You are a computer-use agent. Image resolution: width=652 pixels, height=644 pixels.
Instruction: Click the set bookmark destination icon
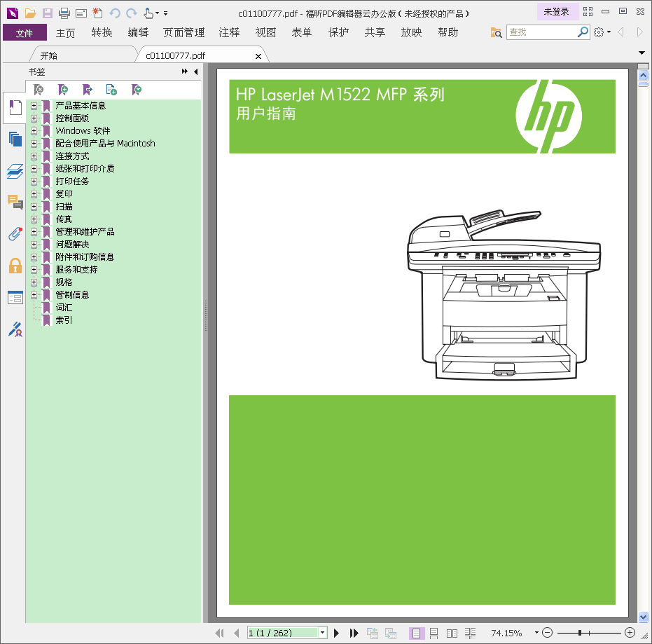point(87,90)
